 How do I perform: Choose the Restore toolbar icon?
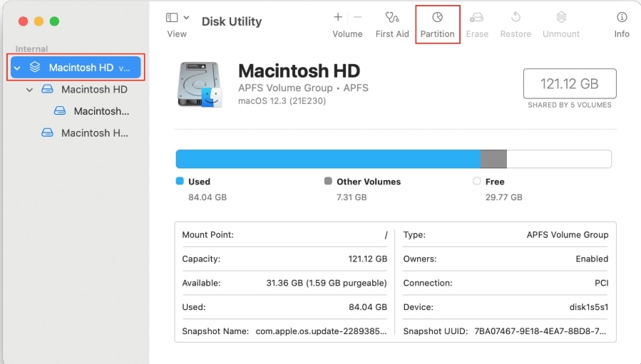(516, 17)
